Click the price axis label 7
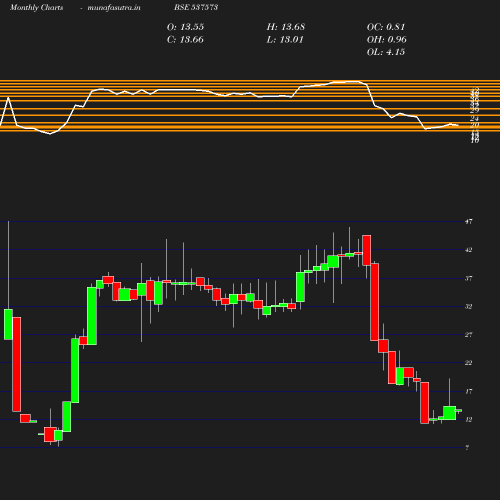500x500 pixels. click(x=467, y=448)
